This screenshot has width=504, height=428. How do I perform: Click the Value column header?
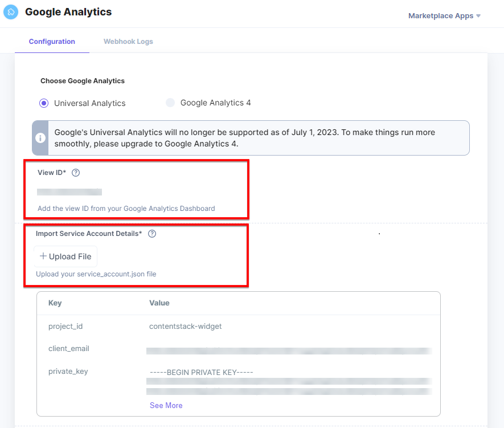point(159,303)
